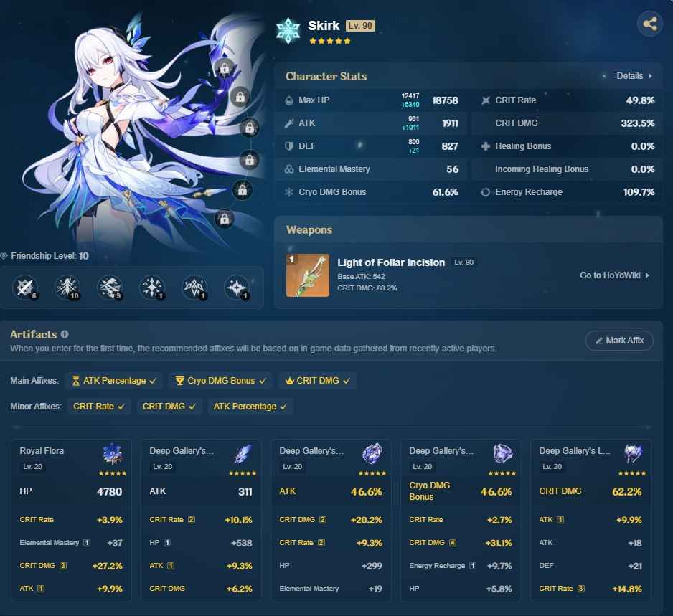Click the Elemental Mastery stat icon
673x616 pixels.
point(289,169)
